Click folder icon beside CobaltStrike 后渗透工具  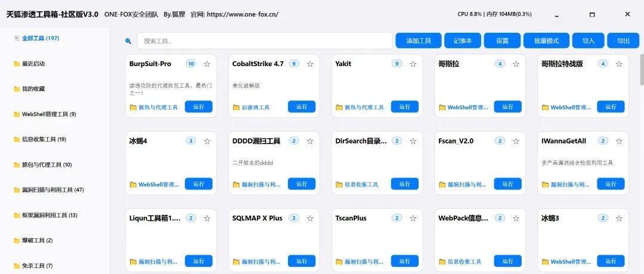[236, 107]
